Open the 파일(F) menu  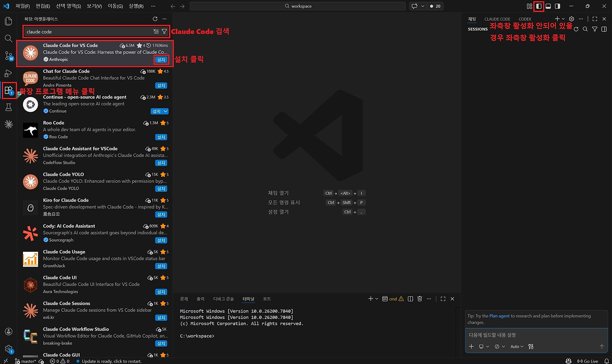22,6
